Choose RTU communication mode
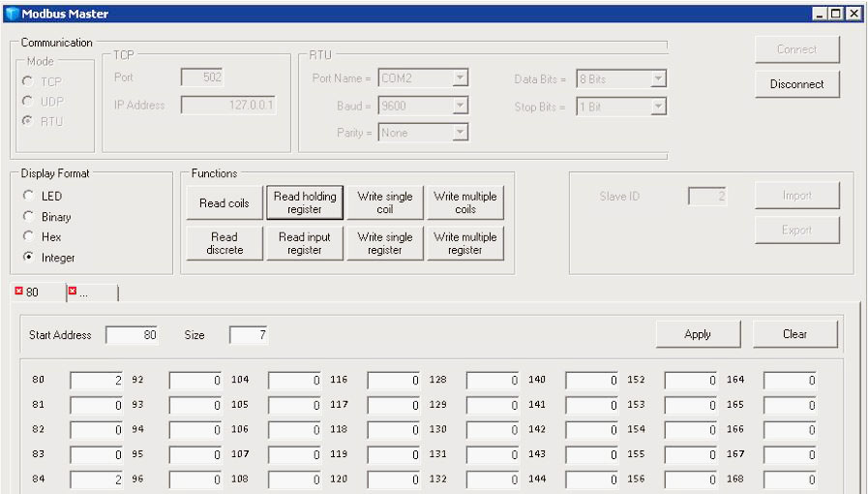Viewport: 868px width, 494px height. [27, 121]
